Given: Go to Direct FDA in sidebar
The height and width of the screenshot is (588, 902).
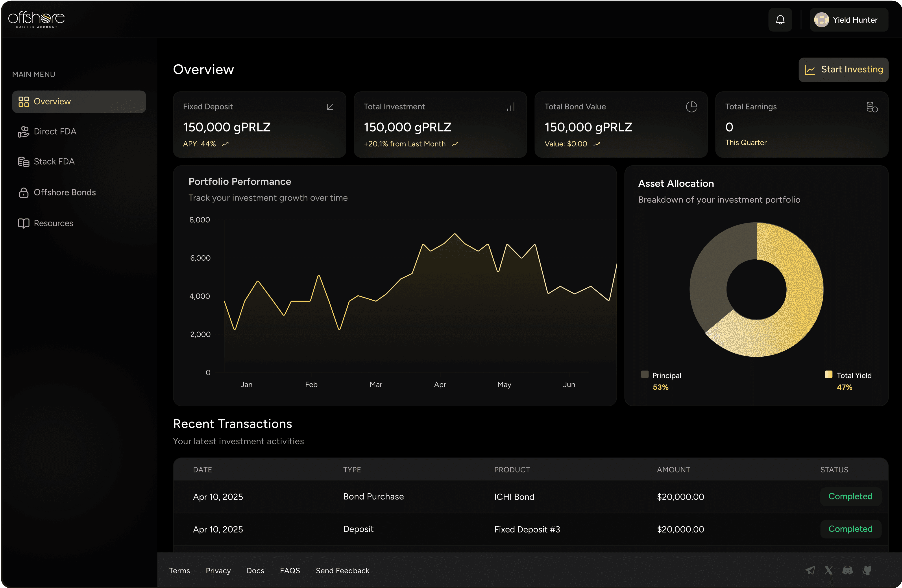Looking at the screenshot, I should tap(55, 131).
